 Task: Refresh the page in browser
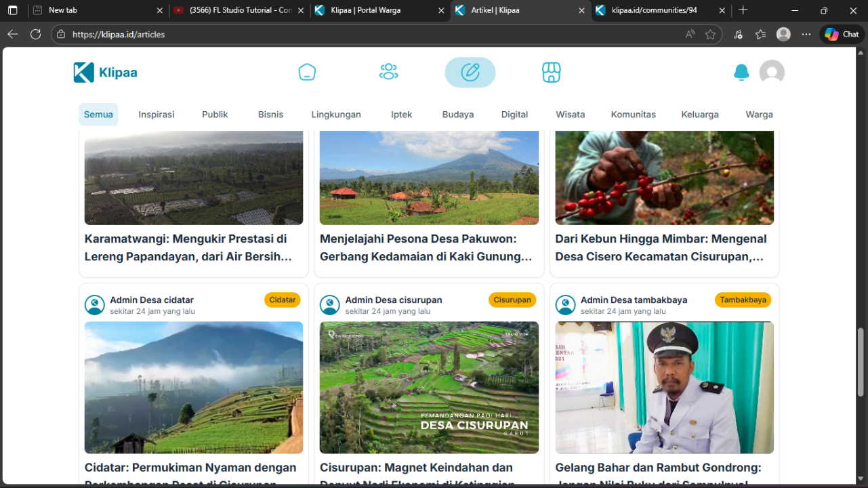coord(36,35)
